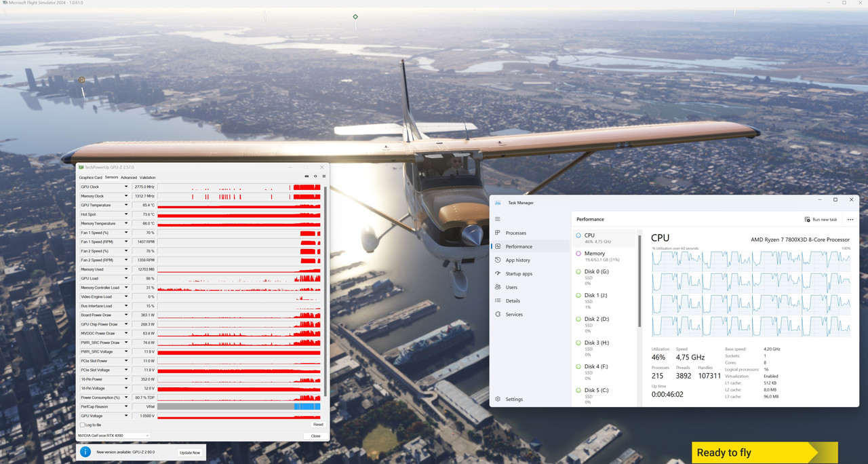This screenshot has width=868, height=464.
Task: Click the GPU-Z app icon in title bar
Action: click(81, 167)
